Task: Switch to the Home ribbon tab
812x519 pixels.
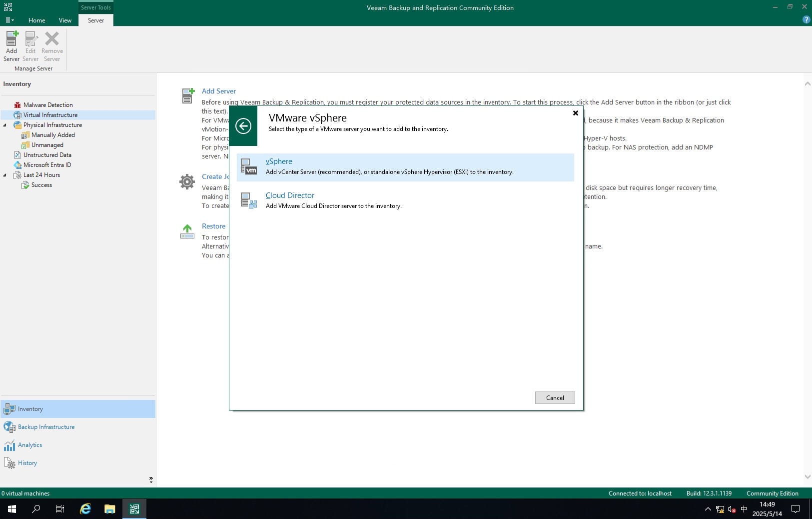Action: [x=36, y=20]
